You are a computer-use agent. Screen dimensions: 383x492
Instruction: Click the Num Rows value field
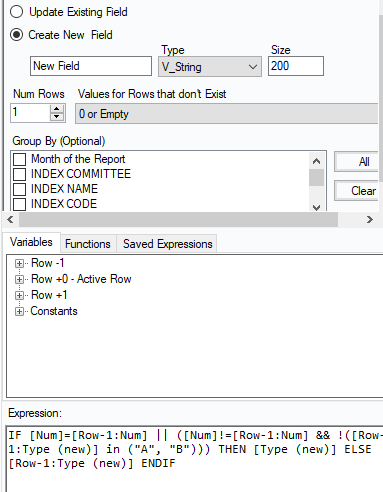tap(30, 113)
